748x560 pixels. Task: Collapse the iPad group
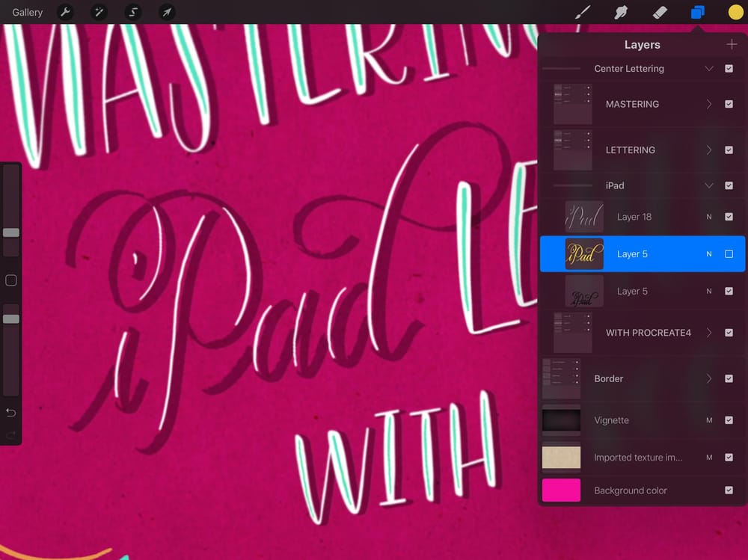[x=709, y=185]
